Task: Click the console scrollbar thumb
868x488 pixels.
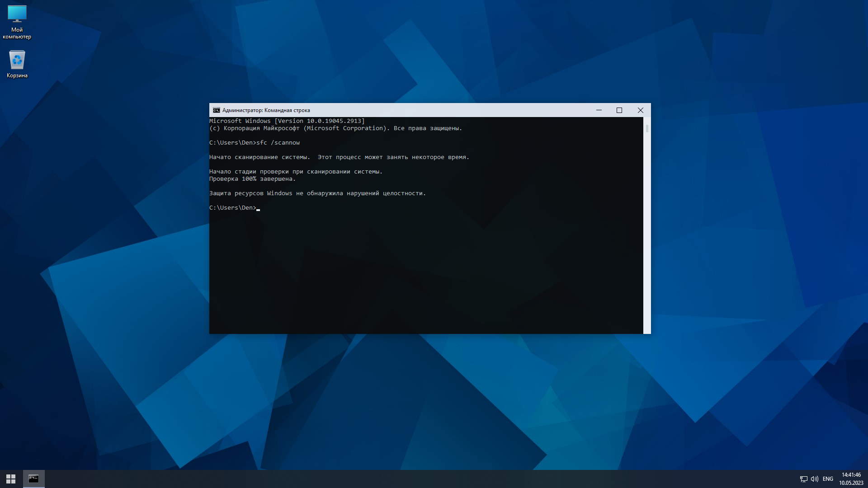Action: (647, 128)
